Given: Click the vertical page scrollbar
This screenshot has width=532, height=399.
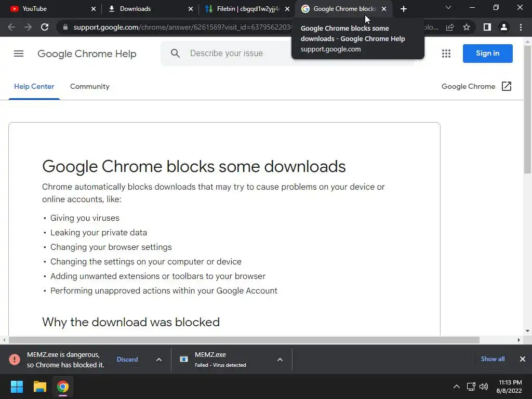Looking at the screenshot, I should pos(528,110).
